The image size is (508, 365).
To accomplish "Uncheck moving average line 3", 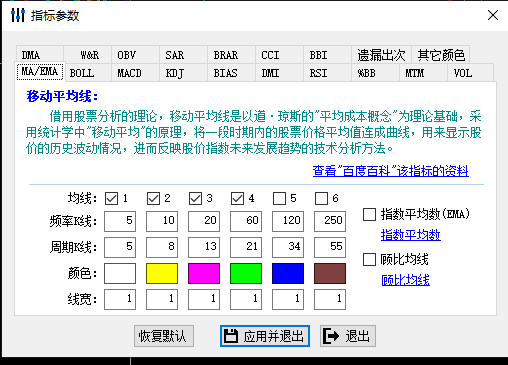I will [195, 199].
